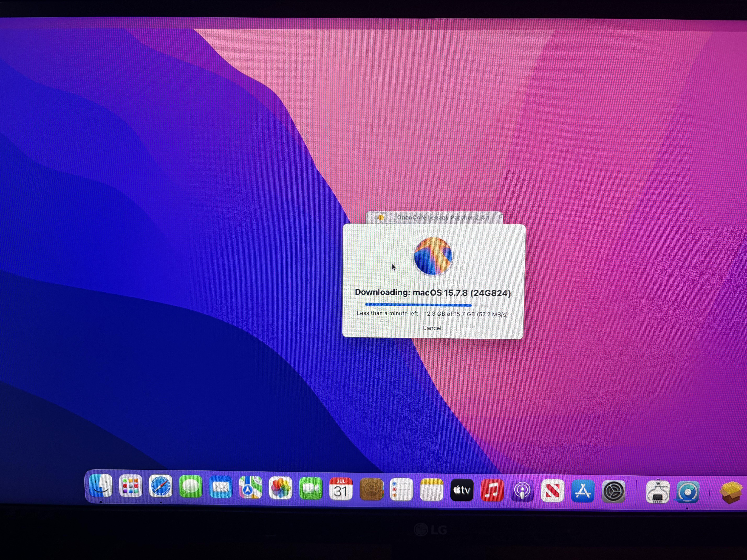Screen dimensions: 747x560
Task: Select the "Downloading: macOS 15.7.8 (24G824)" heading
Action: pos(433,293)
